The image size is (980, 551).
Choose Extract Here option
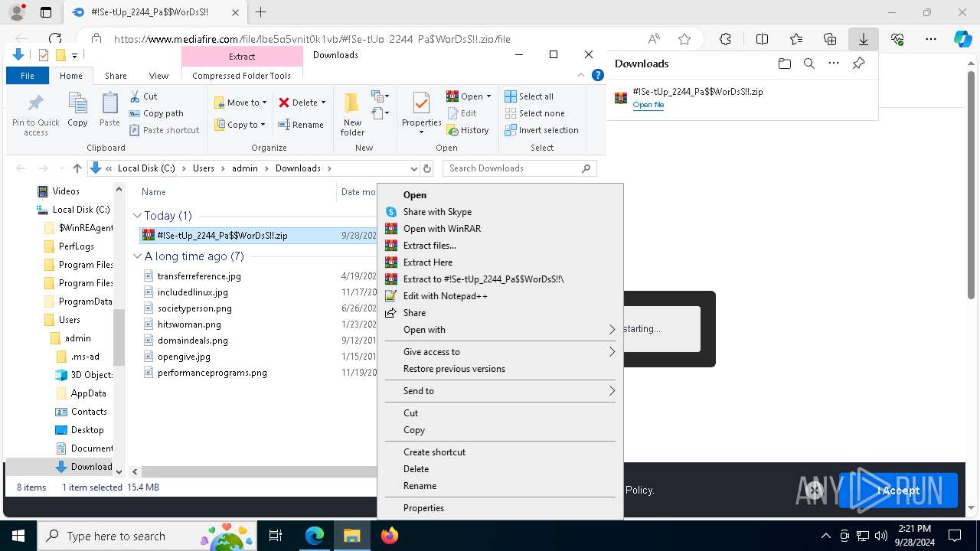pyautogui.click(x=501, y=262)
